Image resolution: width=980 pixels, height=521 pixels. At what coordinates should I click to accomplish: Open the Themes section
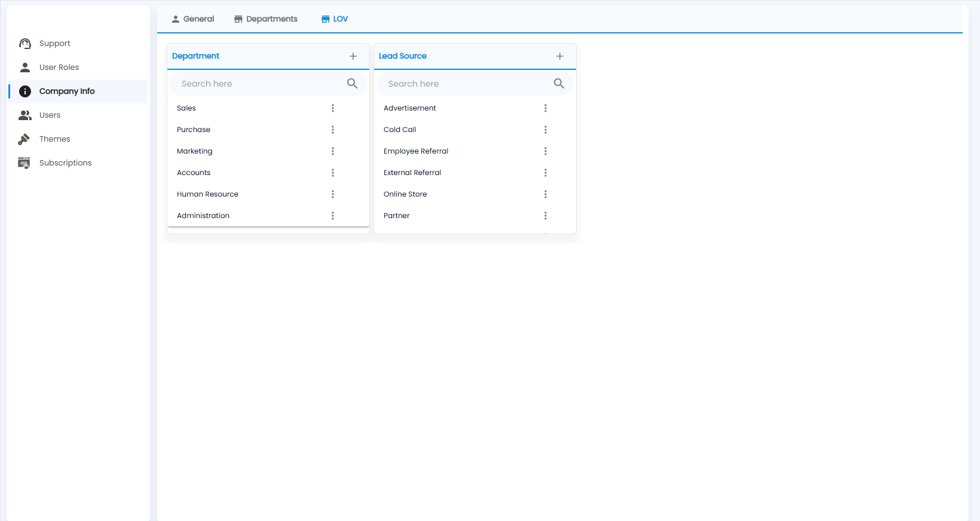[78, 139]
